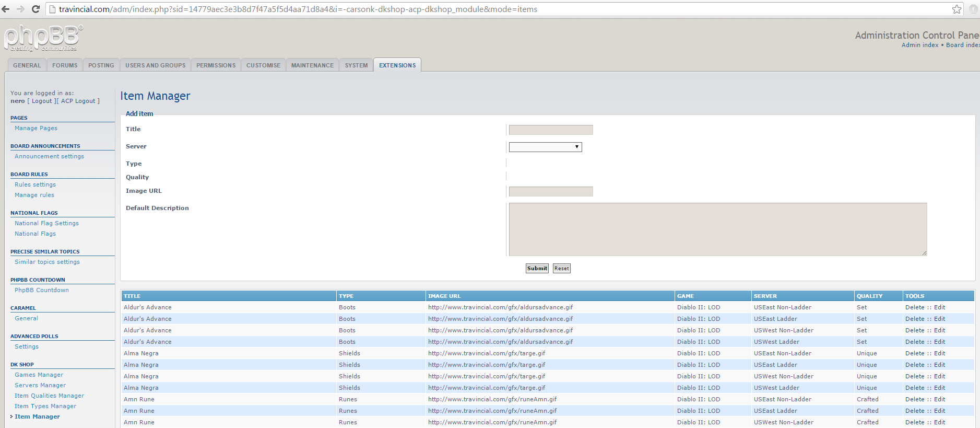Screen dimensions: 980x428
Task: Delete Alma Negra USEast Ladder item
Action: click(915, 365)
